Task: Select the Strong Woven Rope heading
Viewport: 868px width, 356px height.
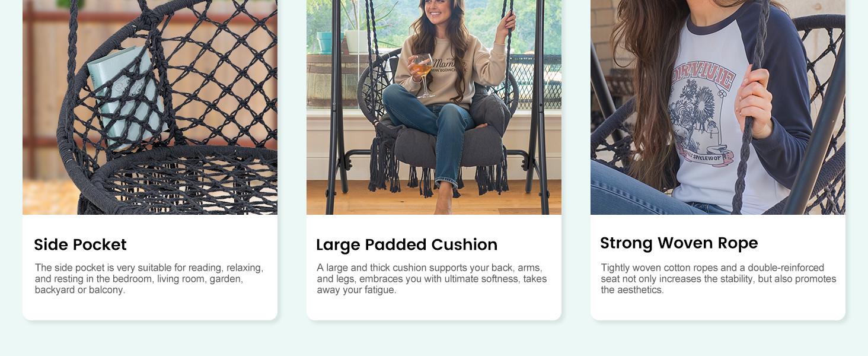Action: point(679,243)
